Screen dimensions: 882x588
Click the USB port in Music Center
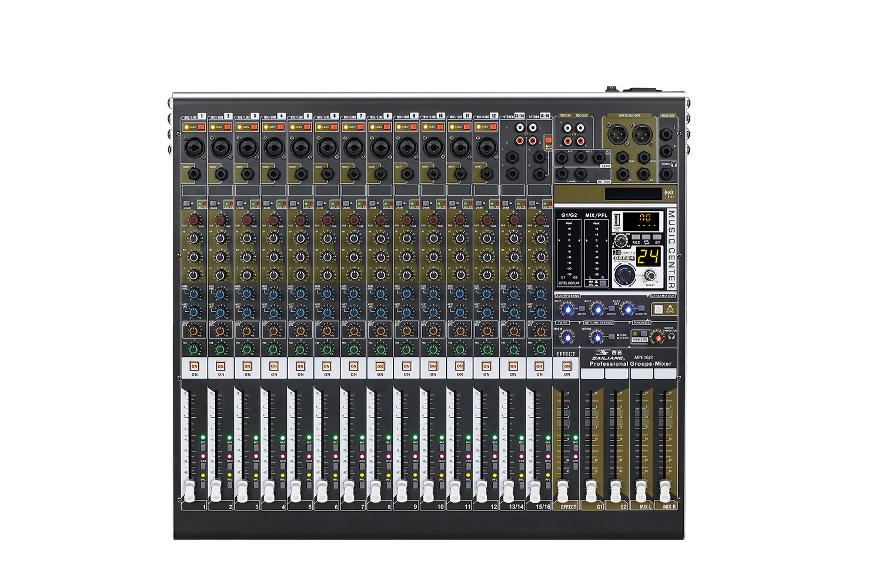click(617, 220)
